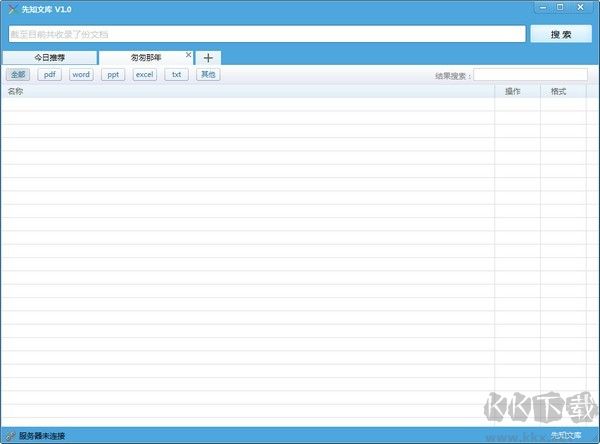600x444 pixels.
Task: Click the 先知文库 app logo icon
Action: coord(13,9)
